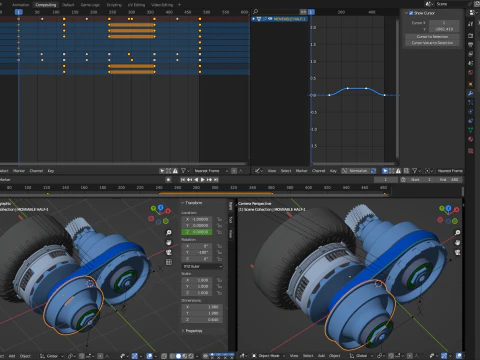This screenshot has height=360, width=480.
Task: Open the XYZ Euler rotation mode dropdown
Action: [x=202, y=266]
